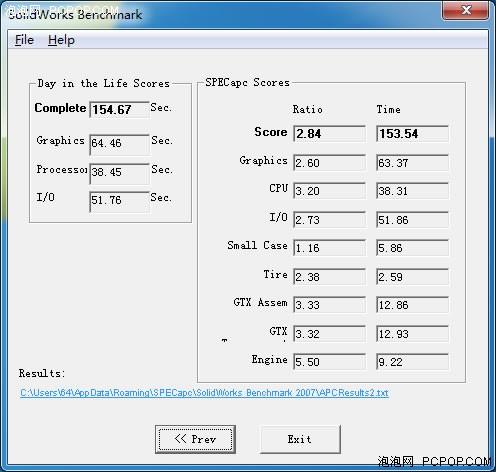496x472 pixels.
Task: Click the Processor time field 38.45
Action: click(119, 173)
